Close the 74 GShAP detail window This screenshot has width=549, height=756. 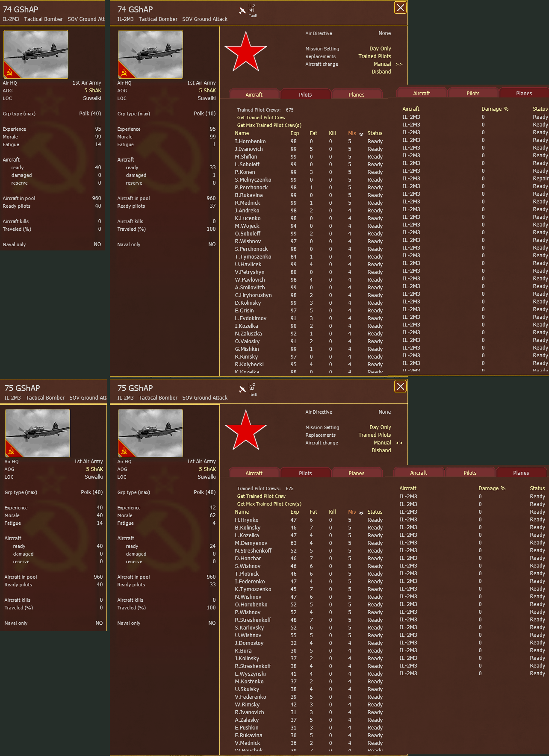tap(400, 8)
